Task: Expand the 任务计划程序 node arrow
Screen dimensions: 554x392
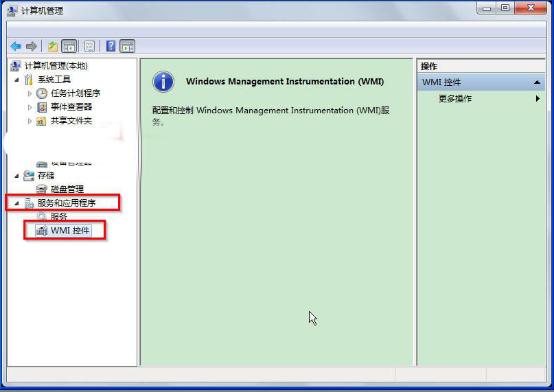Action: tap(30, 93)
